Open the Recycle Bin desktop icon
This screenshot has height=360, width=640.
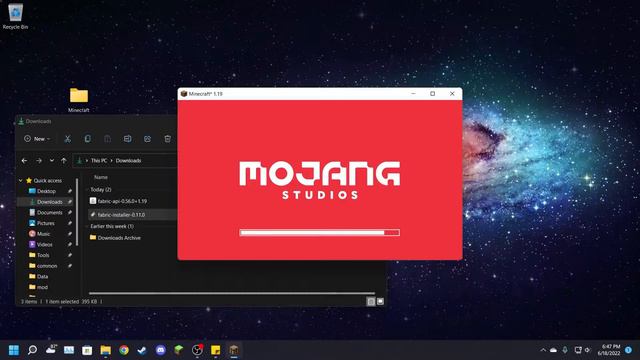tap(15, 16)
